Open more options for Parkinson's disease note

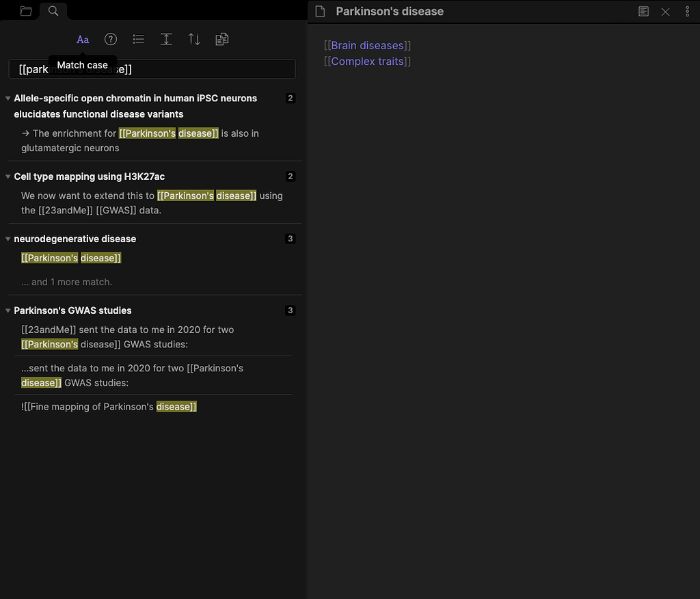click(x=687, y=11)
